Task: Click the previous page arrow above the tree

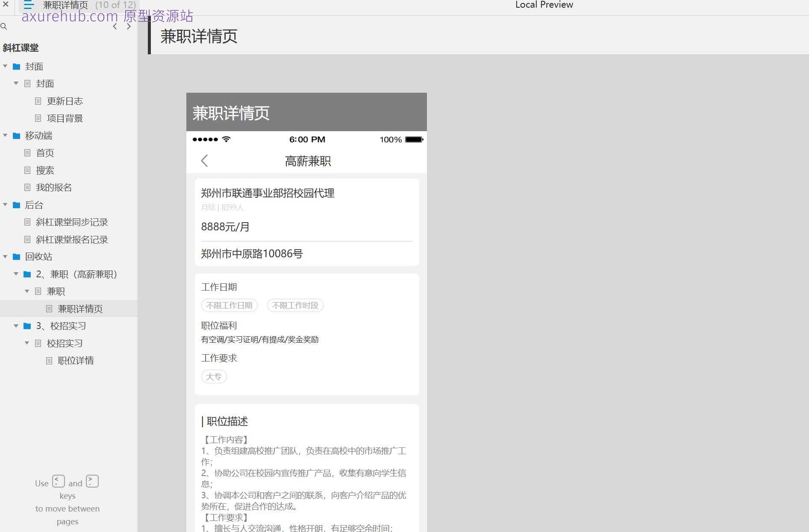Action: pos(115,26)
